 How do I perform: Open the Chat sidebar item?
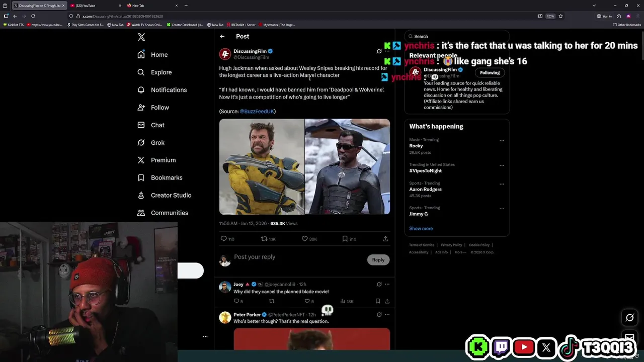(151, 125)
